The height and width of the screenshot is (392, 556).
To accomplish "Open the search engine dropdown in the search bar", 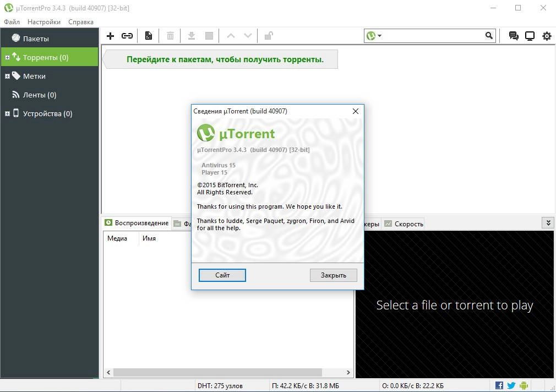I will (379, 35).
